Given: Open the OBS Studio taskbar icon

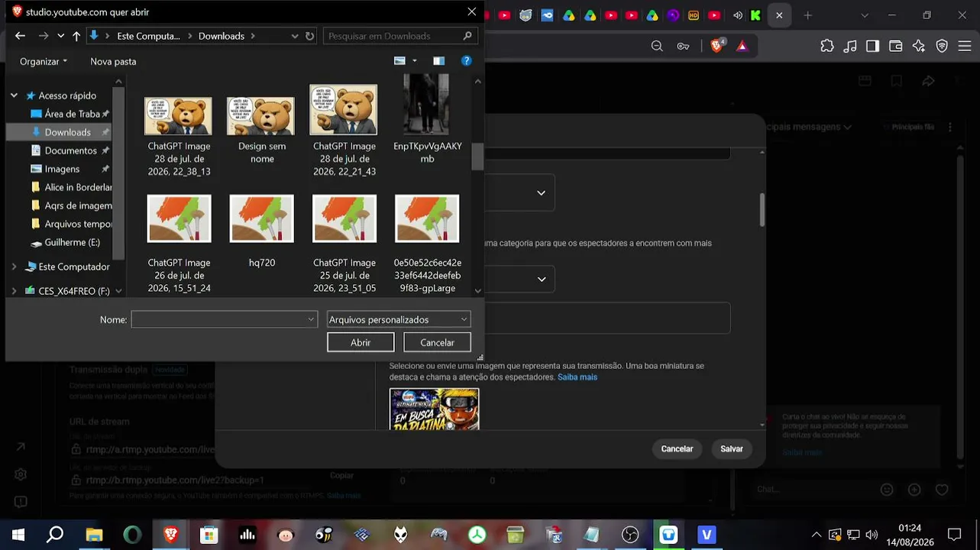Looking at the screenshot, I should click(630, 535).
